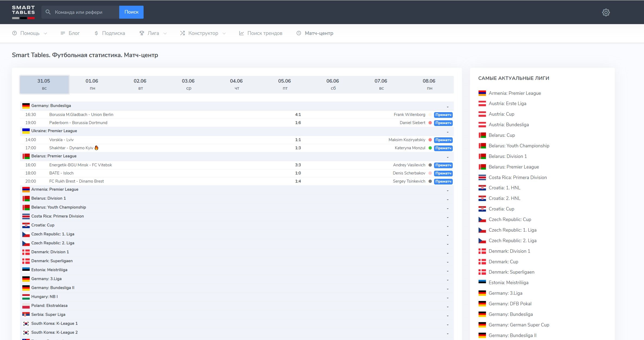This screenshot has height=340, width=644.
Task: Open Прематч for Vorskla - Lviv
Action: [443, 140]
